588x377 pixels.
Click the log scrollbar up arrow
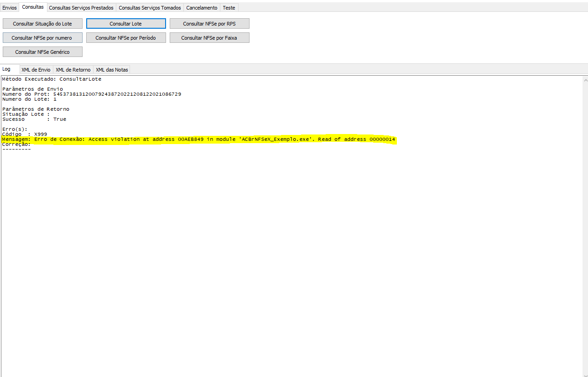click(x=585, y=80)
